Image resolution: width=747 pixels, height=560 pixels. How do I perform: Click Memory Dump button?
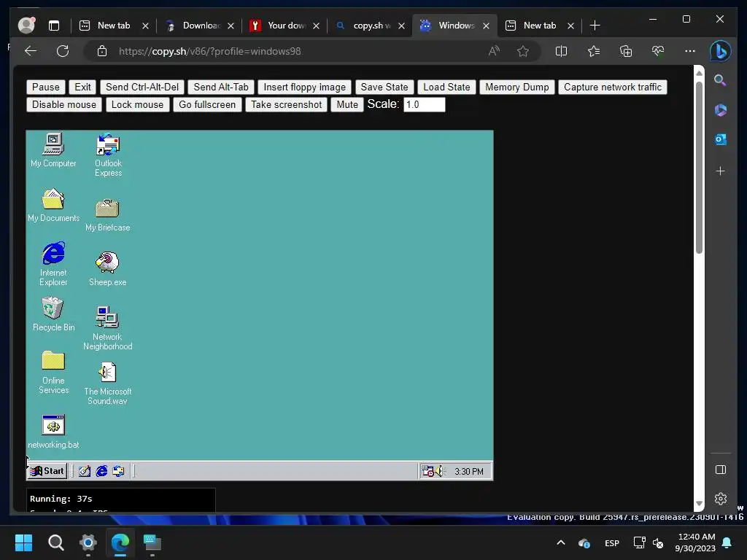pyautogui.click(x=517, y=87)
